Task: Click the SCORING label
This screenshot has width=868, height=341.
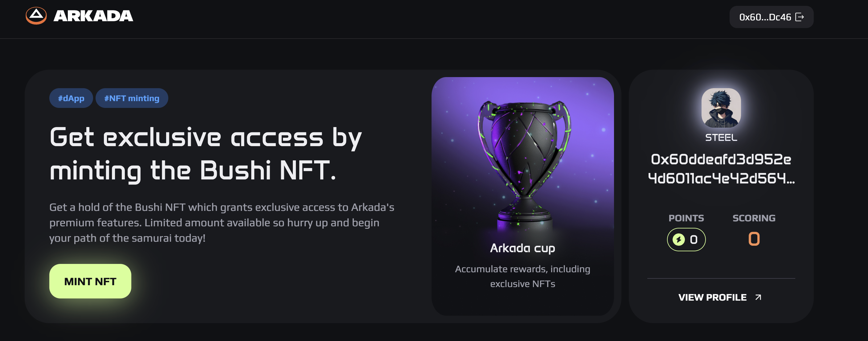Action: [754, 218]
